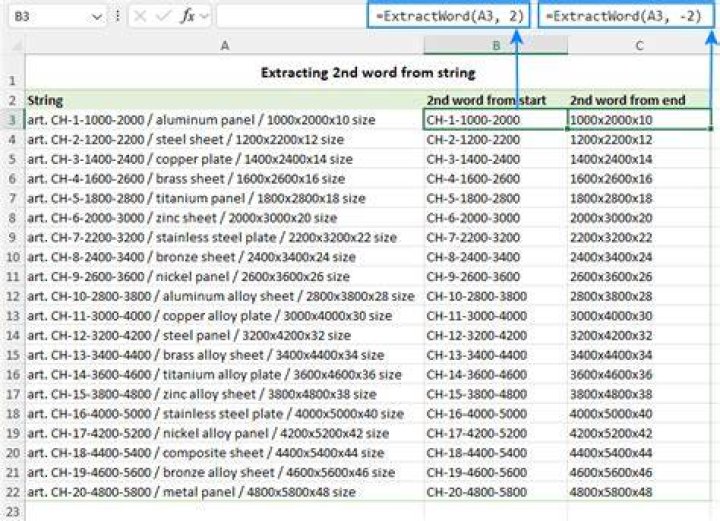Click title 'Extracting 2nd word from string'
Viewport: 720px width, 521px height.
pos(367,73)
